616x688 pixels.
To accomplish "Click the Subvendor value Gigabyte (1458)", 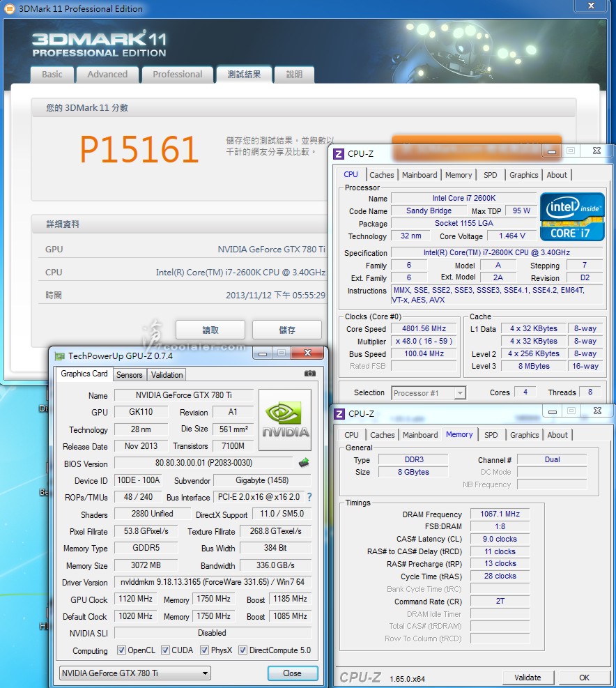I will tap(262, 480).
